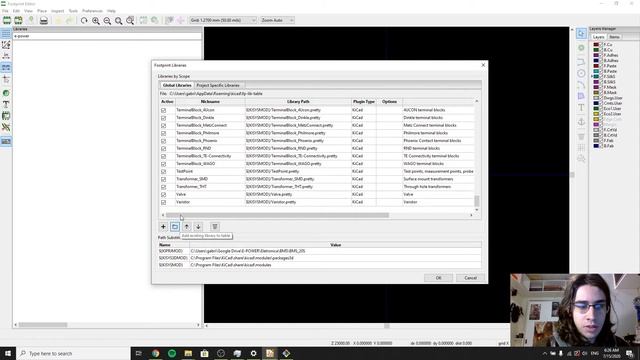Click the TerminalBlock_RND nickname cell
This screenshot has height=360, width=640.
pos(210,149)
